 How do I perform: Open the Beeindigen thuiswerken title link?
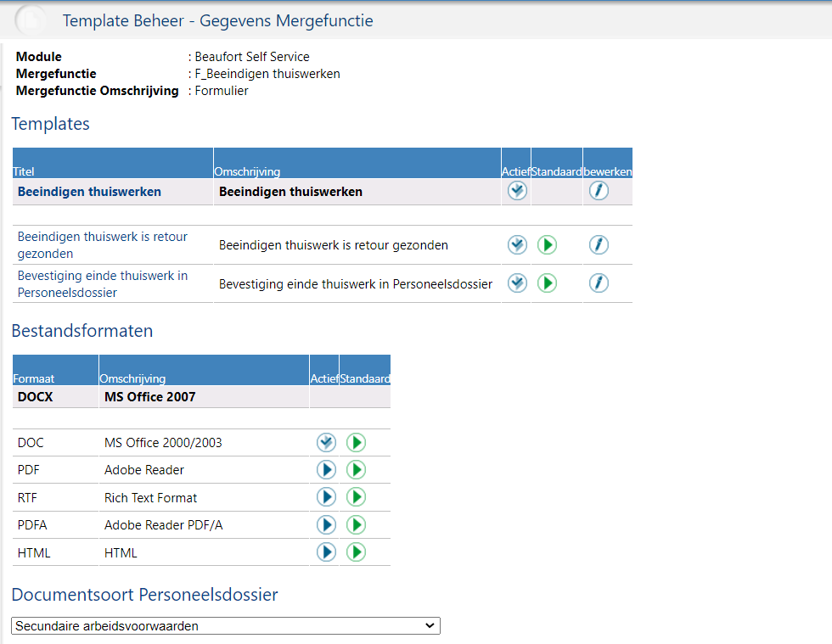coord(89,192)
